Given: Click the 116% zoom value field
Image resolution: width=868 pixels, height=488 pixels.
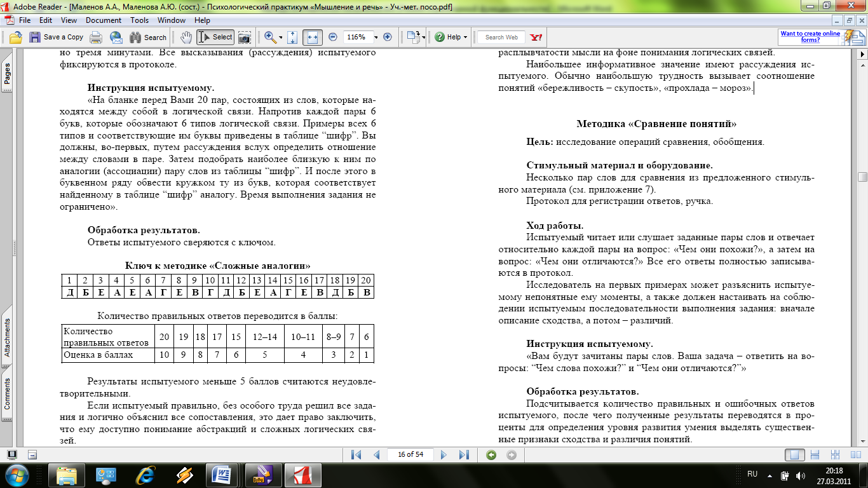Looking at the screenshot, I should pos(358,37).
